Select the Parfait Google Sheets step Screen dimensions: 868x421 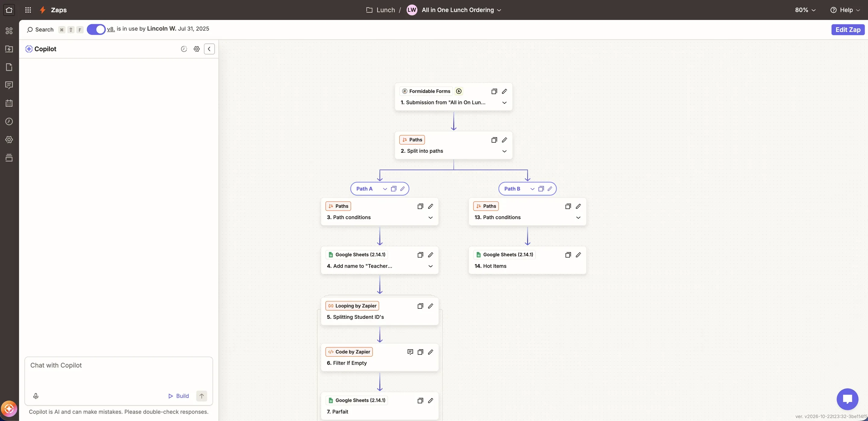[380, 406]
